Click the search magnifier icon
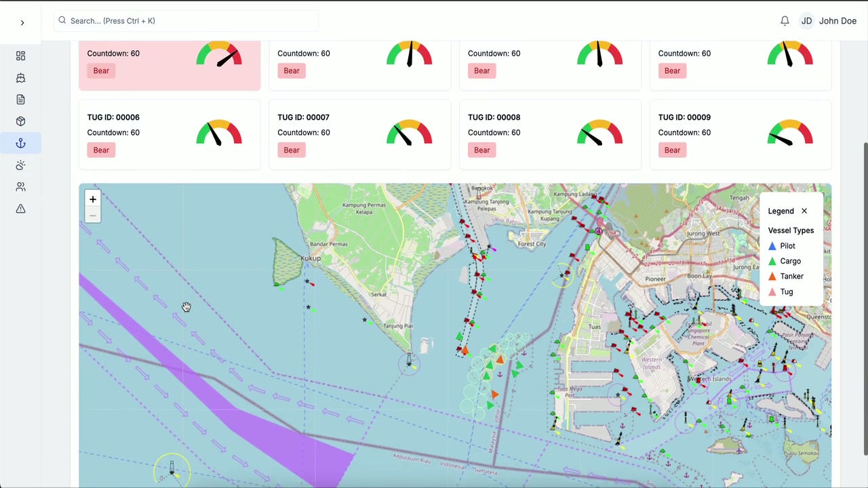The width and height of the screenshot is (868, 488). coord(62,20)
